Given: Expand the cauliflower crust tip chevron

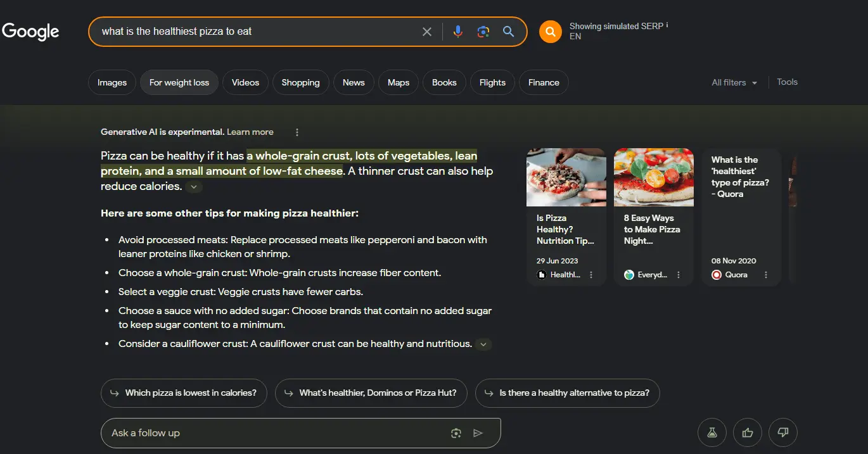Looking at the screenshot, I should pyautogui.click(x=483, y=344).
